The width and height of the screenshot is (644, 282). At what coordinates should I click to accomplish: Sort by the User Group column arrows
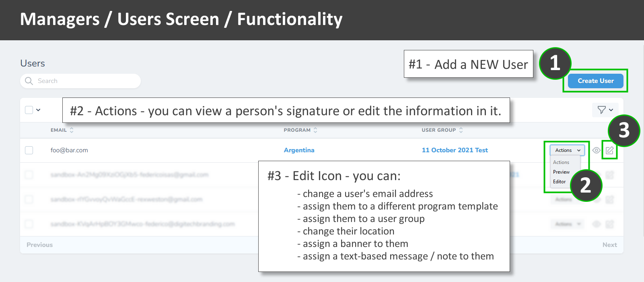coord(461,130)
